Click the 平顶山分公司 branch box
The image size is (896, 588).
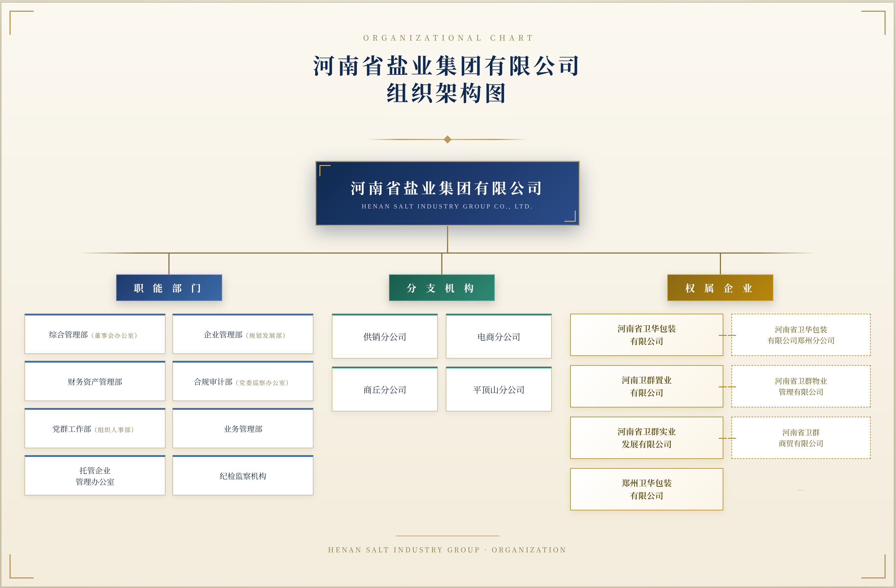[x=499, y=389]
